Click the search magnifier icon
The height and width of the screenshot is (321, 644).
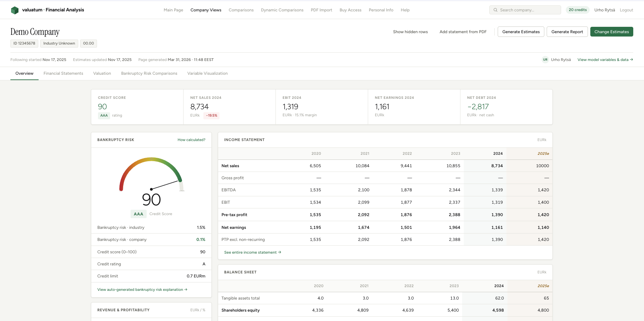point(495,10)
